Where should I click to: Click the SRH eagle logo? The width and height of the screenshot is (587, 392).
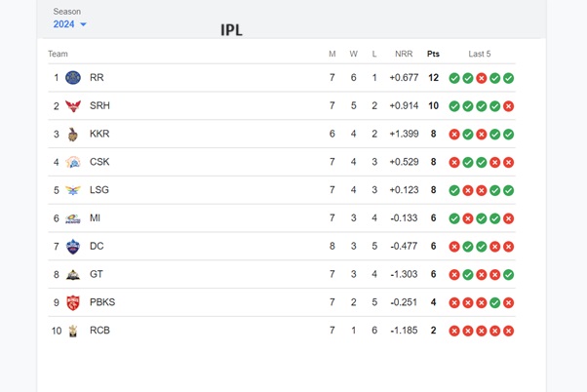[73, 106]
